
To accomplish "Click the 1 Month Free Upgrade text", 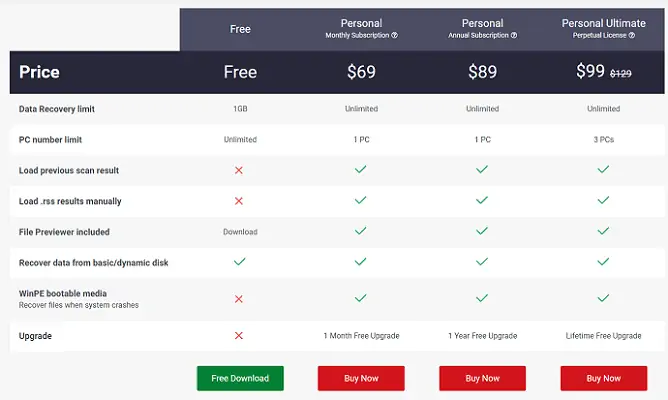I will tap(361, 336).
